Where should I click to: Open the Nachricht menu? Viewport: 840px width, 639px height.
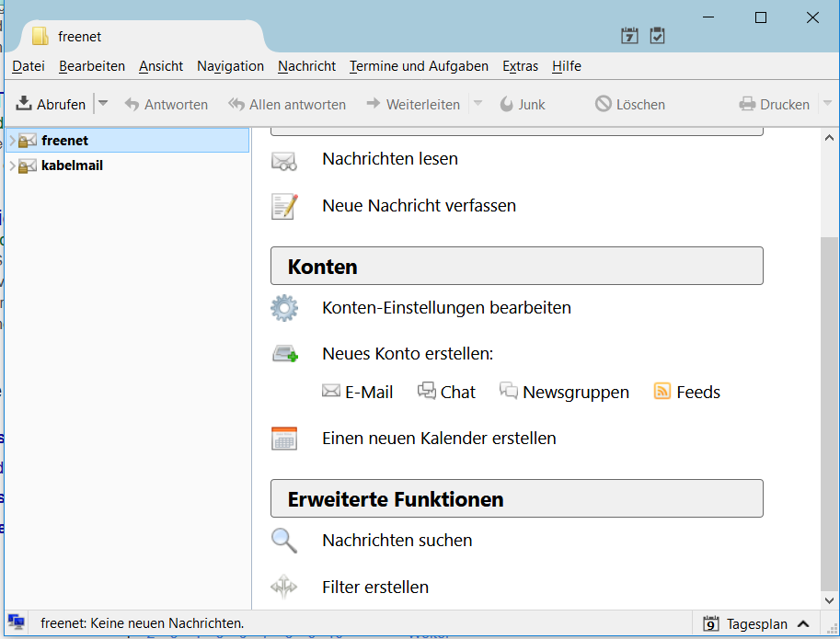click(306, 66)
